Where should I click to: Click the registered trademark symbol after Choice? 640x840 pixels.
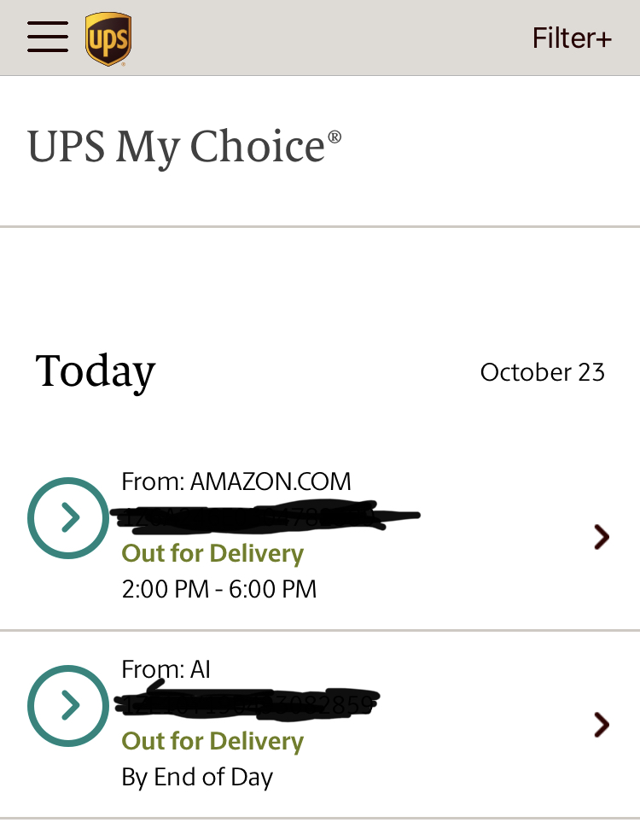[x=335, y=137]
